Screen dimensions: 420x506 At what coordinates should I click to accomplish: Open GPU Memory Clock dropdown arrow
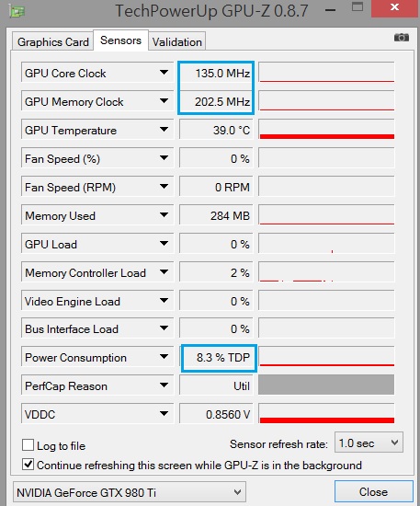click(165, 101)
